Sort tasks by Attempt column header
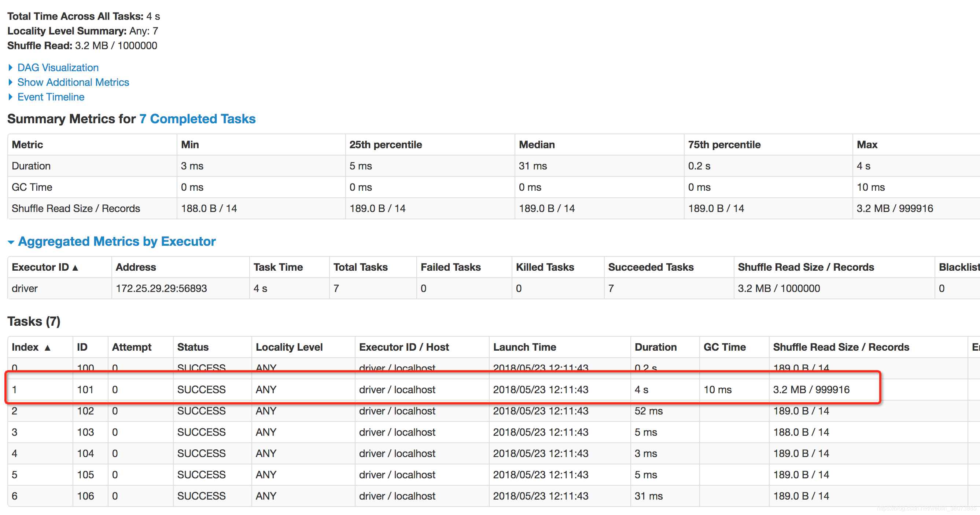Image resolution: width=980 pixels, height=515 pixels. [x=131, y=347]
